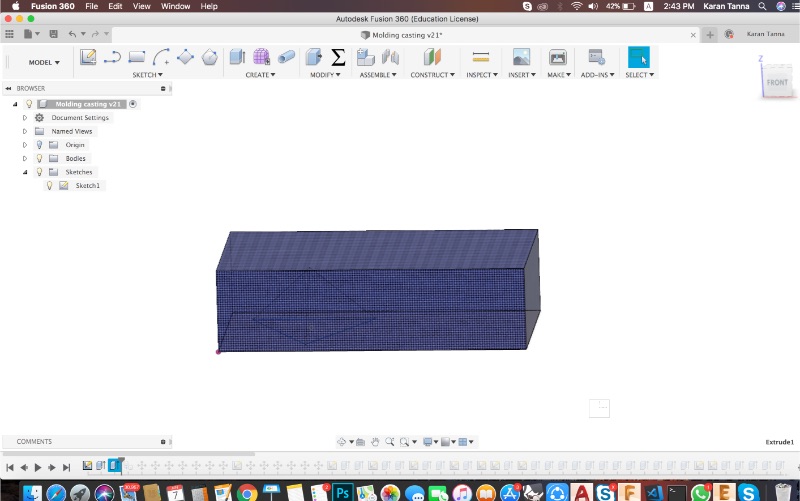This screenshot has height=501, width=800.
Task: Click the Look At icon
Action: click(x=360, y=442)
